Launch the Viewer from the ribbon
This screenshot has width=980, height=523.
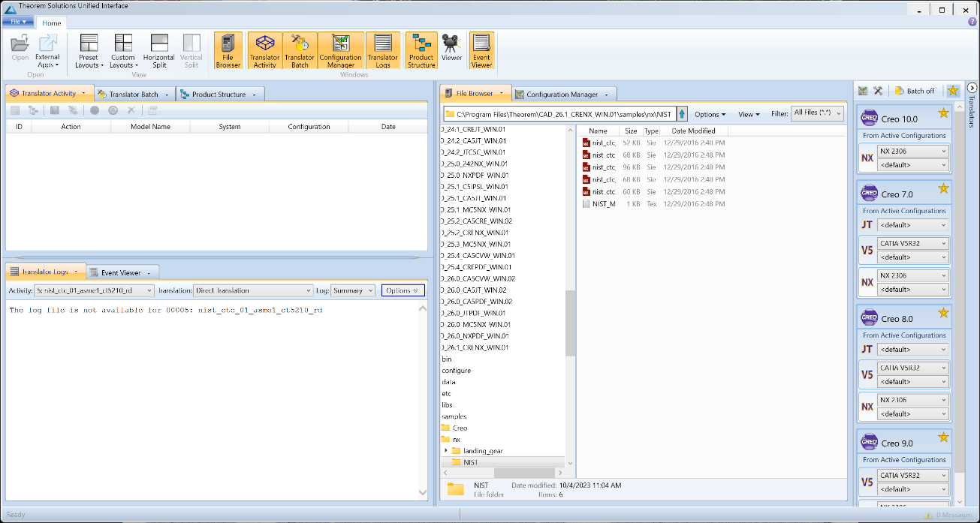point(451,47)
